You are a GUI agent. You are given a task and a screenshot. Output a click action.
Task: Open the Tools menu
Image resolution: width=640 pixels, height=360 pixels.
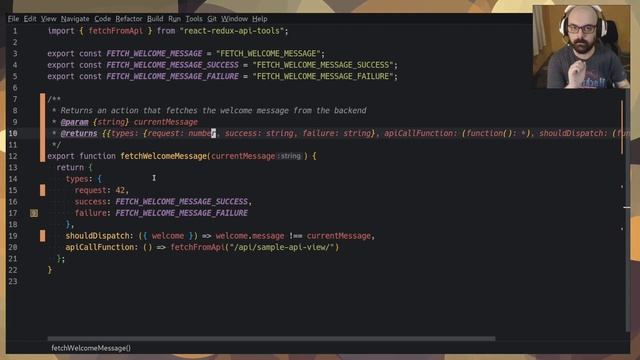[x=194, y=19]
